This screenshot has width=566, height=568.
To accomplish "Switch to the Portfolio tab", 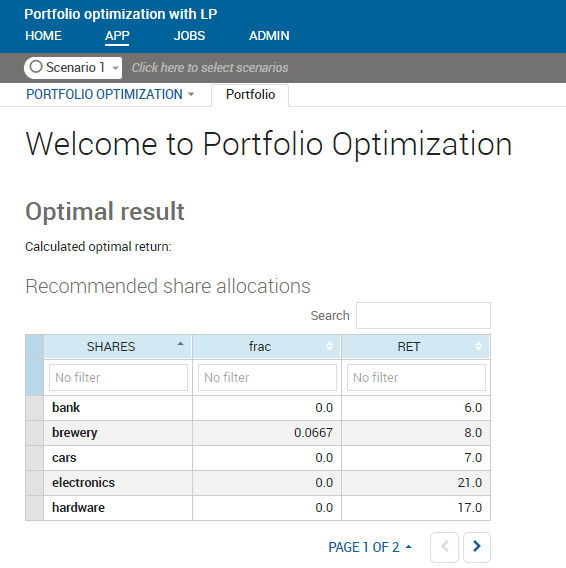I will point(250,95).
